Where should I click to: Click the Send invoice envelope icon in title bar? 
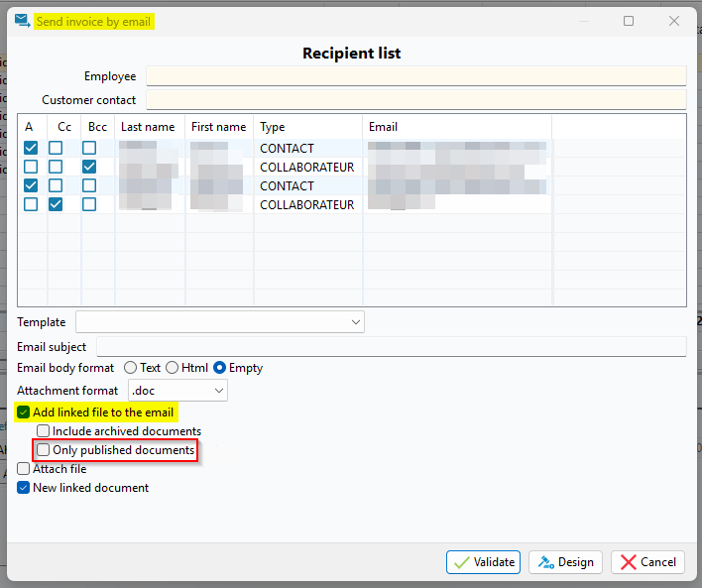[22, 21]
